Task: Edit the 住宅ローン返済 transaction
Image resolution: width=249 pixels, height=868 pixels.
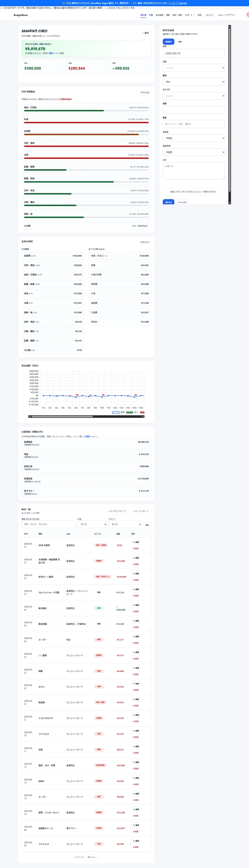Action: [136, 573]
